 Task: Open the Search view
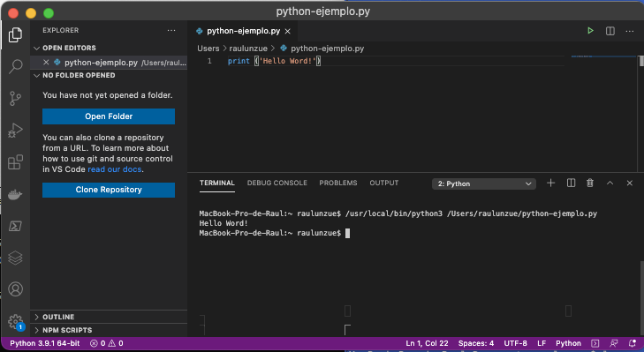15,66
